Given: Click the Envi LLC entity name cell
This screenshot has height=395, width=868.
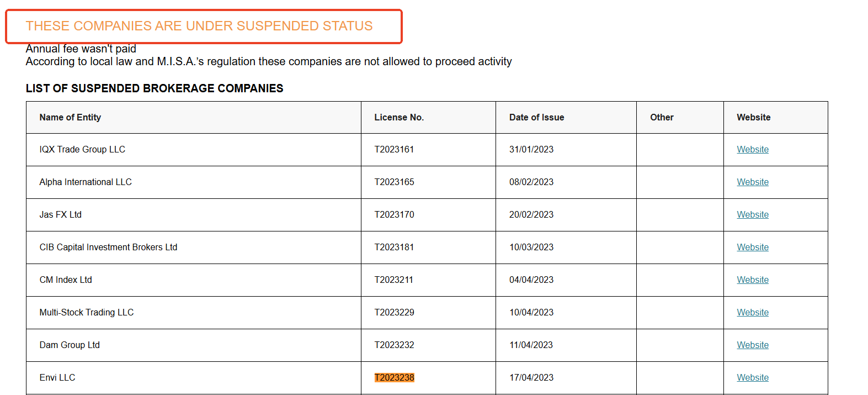Looking at the screenshot, I should click(x=57, y=378).
